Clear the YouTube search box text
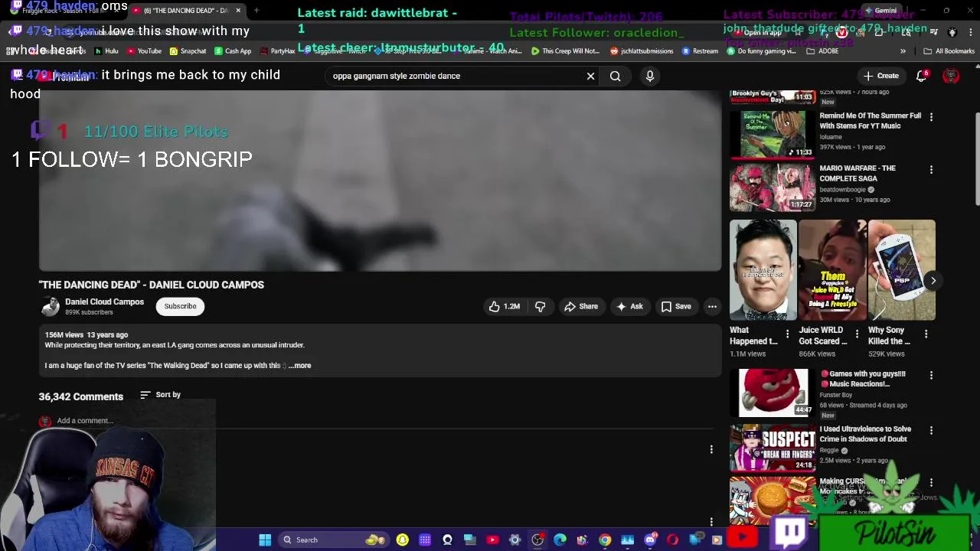The image size is (980, 551). pyautogui.click(x=590, y=76)
